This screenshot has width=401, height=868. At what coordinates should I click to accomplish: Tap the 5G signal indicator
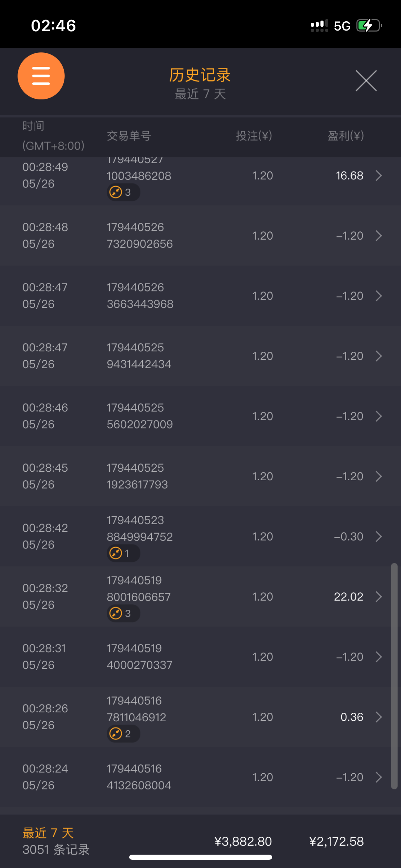tap(342, 26)
